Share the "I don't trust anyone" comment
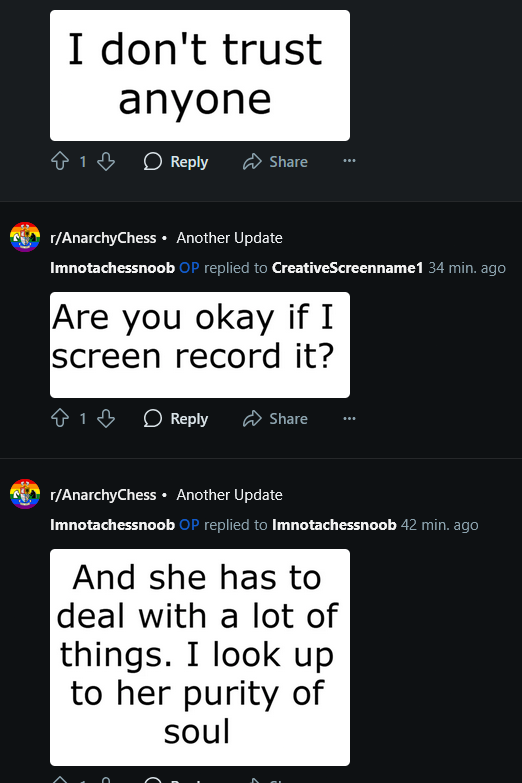This screenshot has height=783, width=522. tap(275, 161)
